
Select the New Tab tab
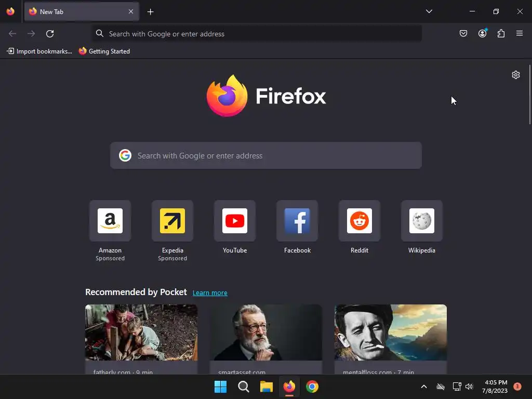(82, 11)
